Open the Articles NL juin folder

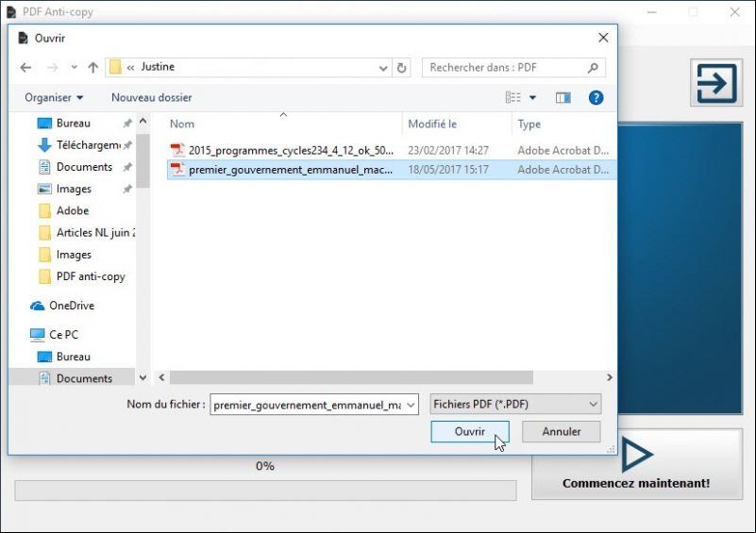[x=86, y=233]
